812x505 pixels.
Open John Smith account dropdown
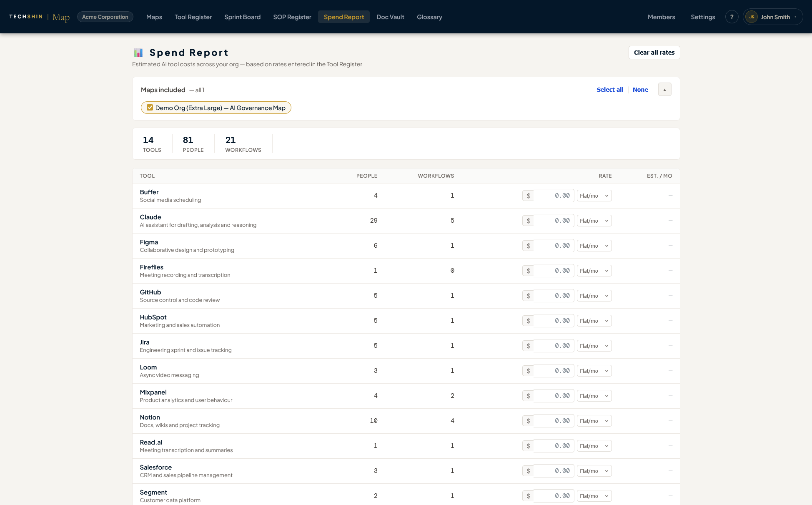click(772, 17)
